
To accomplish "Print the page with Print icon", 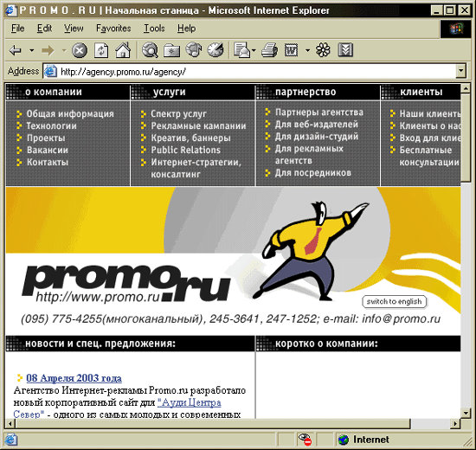I will pyautogui.click(x=269, y=50).
